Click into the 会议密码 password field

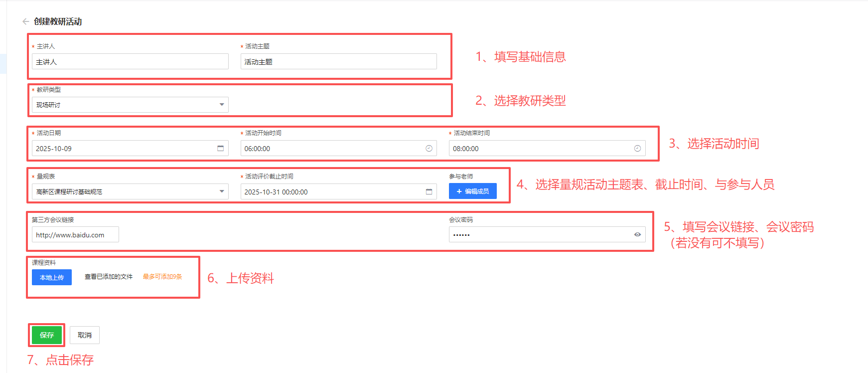(538, 235)
